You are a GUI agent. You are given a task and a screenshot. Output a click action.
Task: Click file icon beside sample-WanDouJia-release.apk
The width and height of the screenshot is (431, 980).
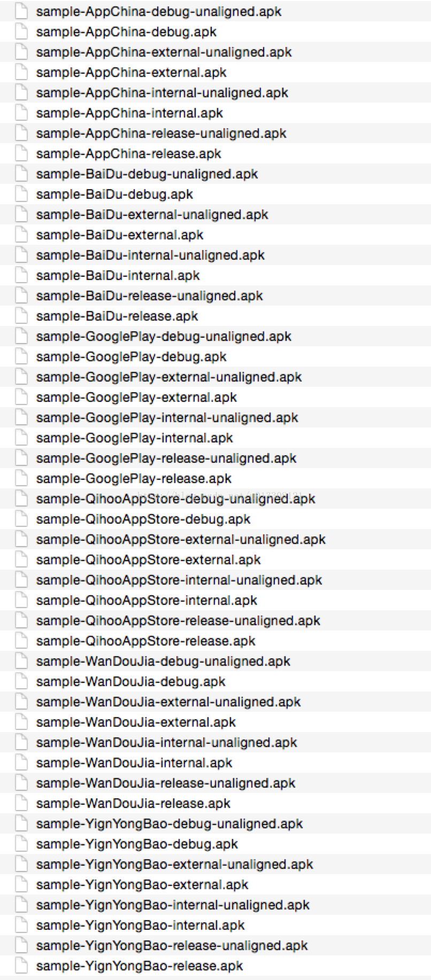pos(21,803)
